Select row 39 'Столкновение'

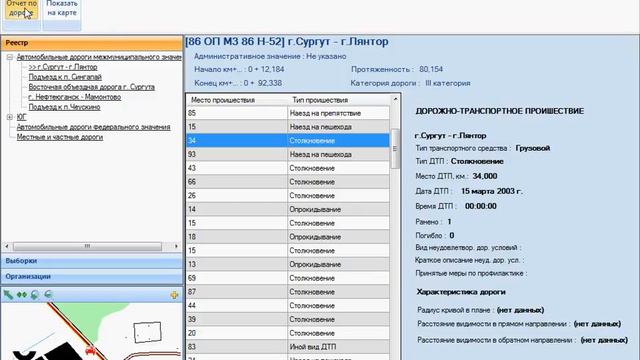[288, 319]
